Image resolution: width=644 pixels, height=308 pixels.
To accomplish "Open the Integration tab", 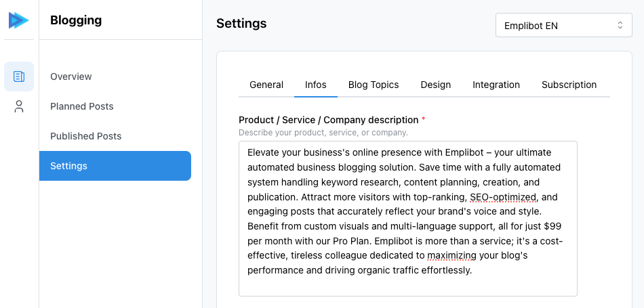I will (496, 85).
